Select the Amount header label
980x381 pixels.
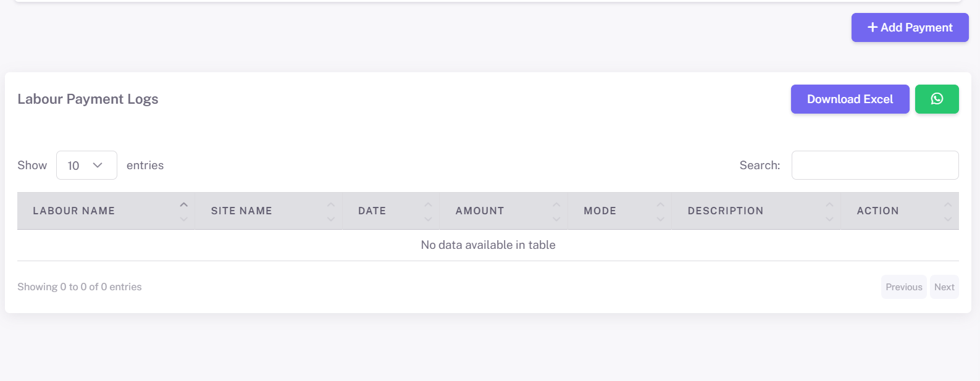click(x=480, y=211)
